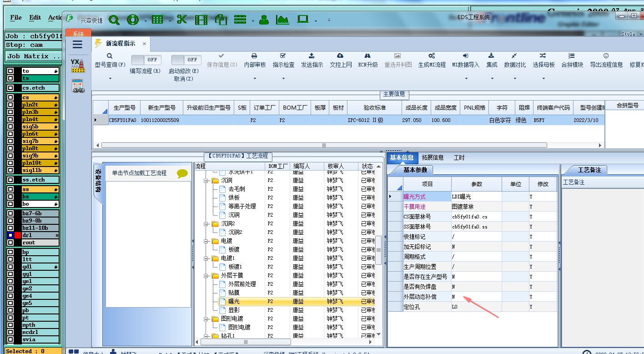
Task: Click 选择母板 shuffle icon
Action: coord(543,56)
